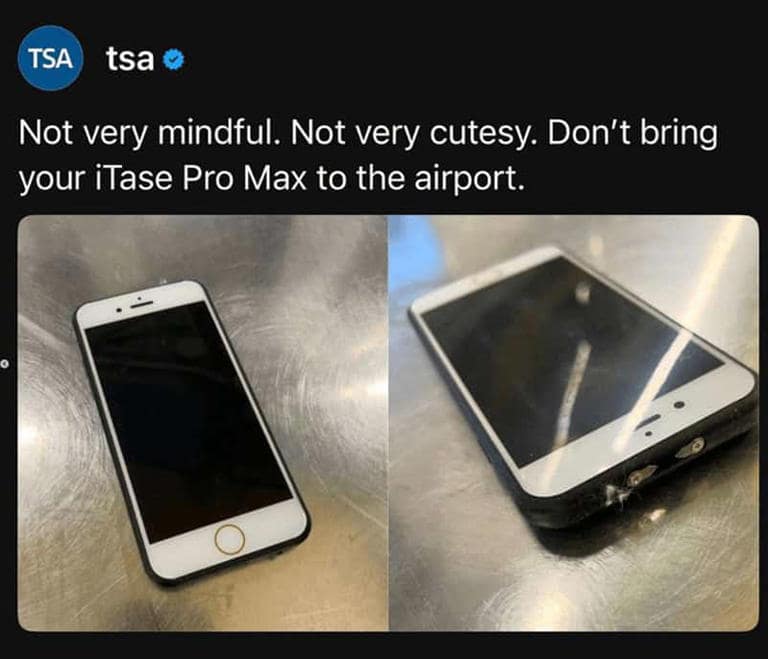This screenshot has height=659, width=768.
Task: Click the word "cutesy" in the tweet
Action: (x=480, y=133)
